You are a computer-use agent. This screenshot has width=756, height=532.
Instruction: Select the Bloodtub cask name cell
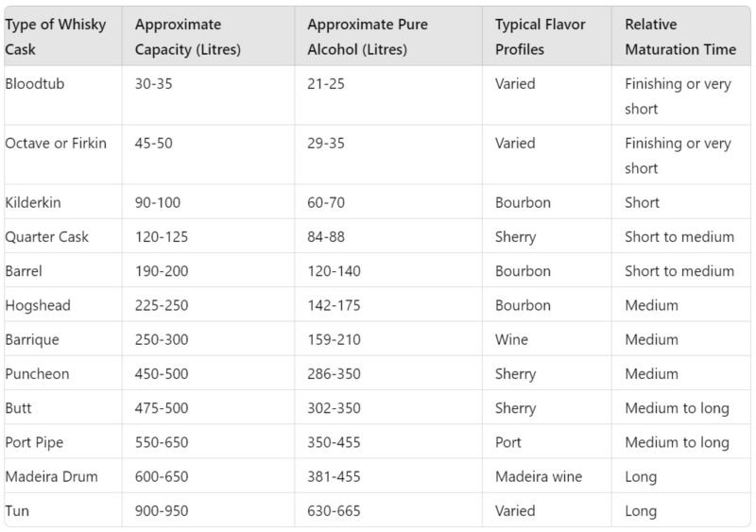35,84
